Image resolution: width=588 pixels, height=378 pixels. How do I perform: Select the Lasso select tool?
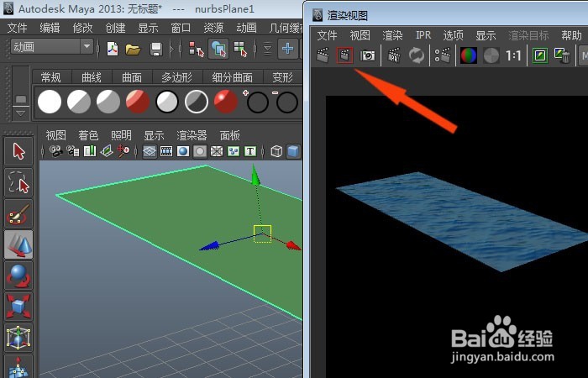click(18, 182)
